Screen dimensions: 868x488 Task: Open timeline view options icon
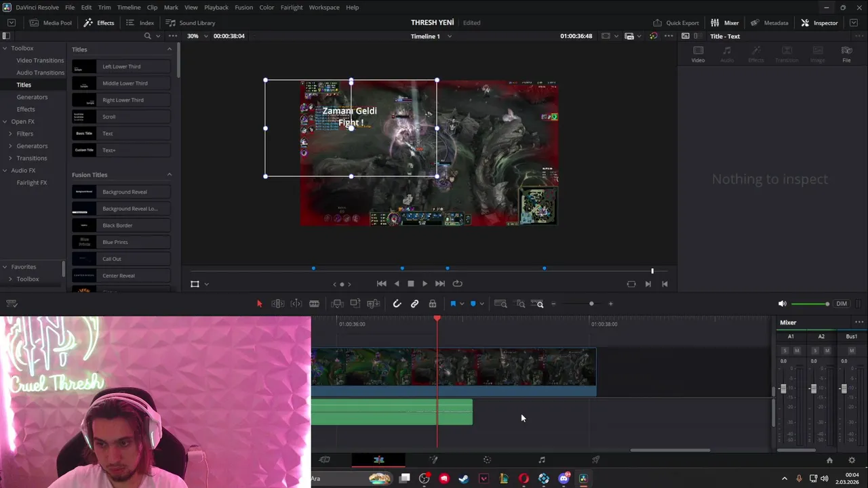click(12, 304)
